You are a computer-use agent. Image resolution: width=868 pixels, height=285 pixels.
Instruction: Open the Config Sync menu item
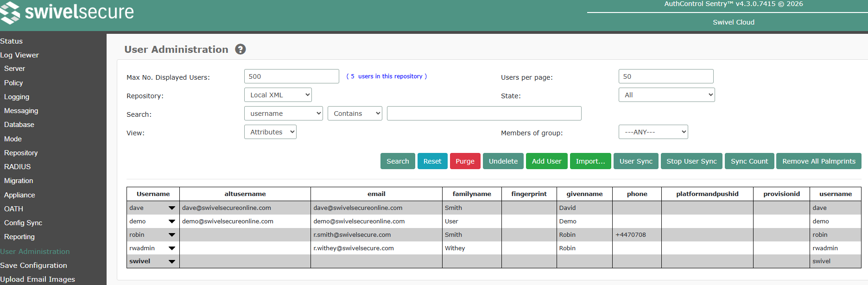pos(23,223)
